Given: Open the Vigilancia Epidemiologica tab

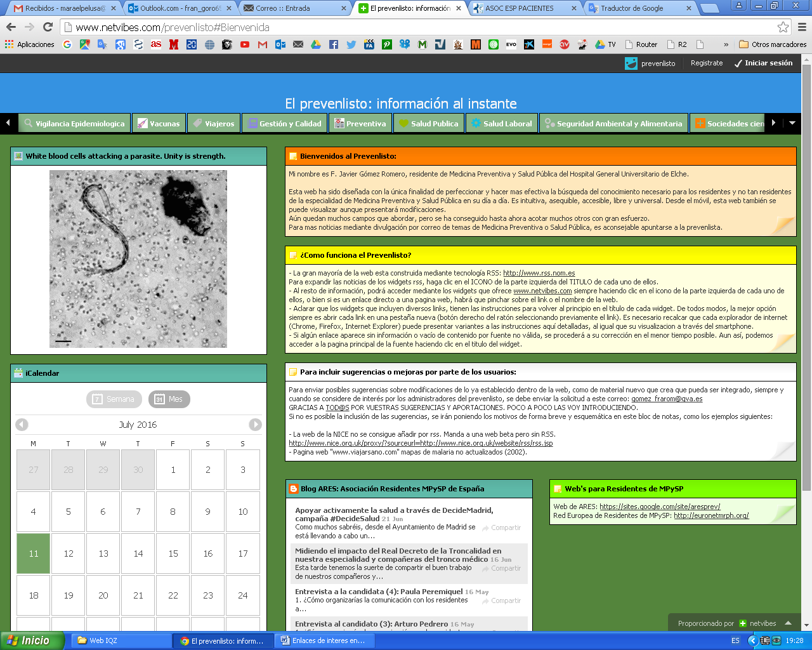Looking at the screenshot, I should [x=74, y=123].
